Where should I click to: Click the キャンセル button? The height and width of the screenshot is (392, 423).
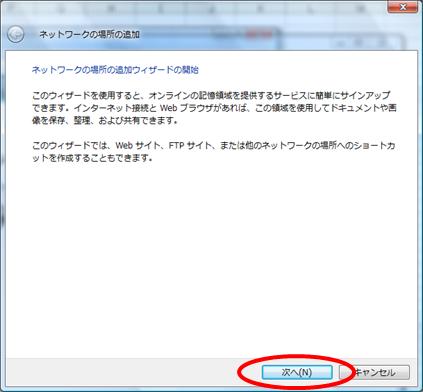click(x=374, y=372)
